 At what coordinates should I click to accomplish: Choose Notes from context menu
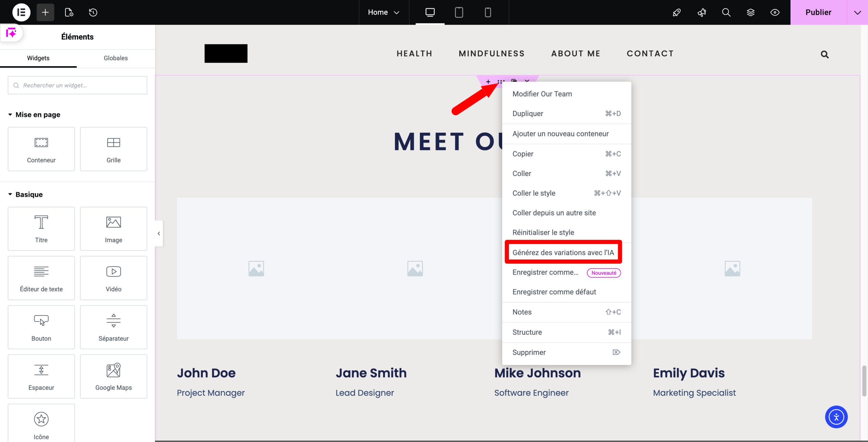point(566,312)
